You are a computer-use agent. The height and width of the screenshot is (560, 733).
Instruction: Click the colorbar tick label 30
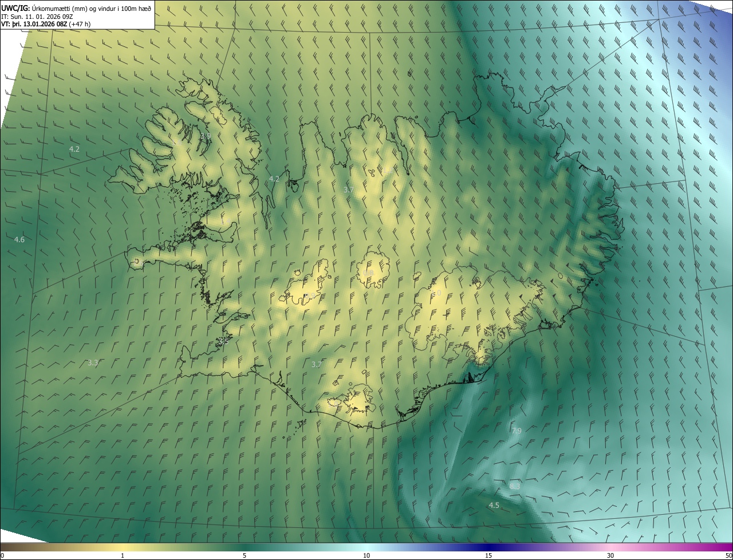point(610,555)
